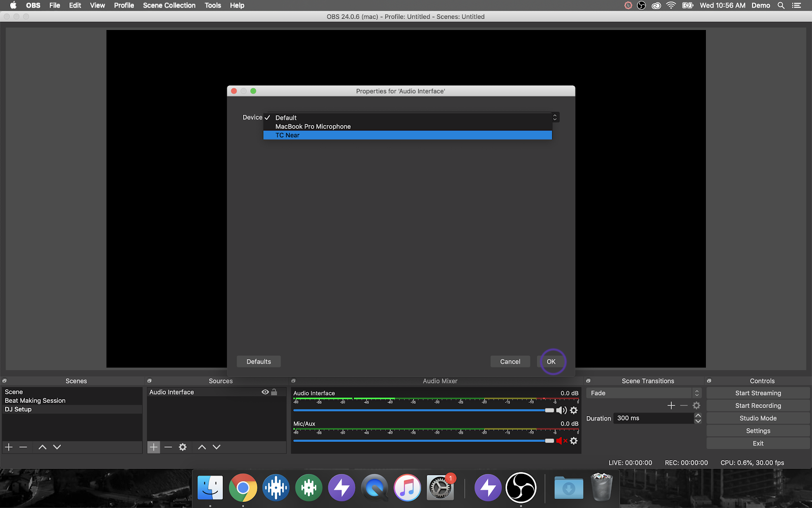The height and width of the screenshot is (508, 812).
Task: Open QuickTime Player from the dock
Action: (375, 488)
